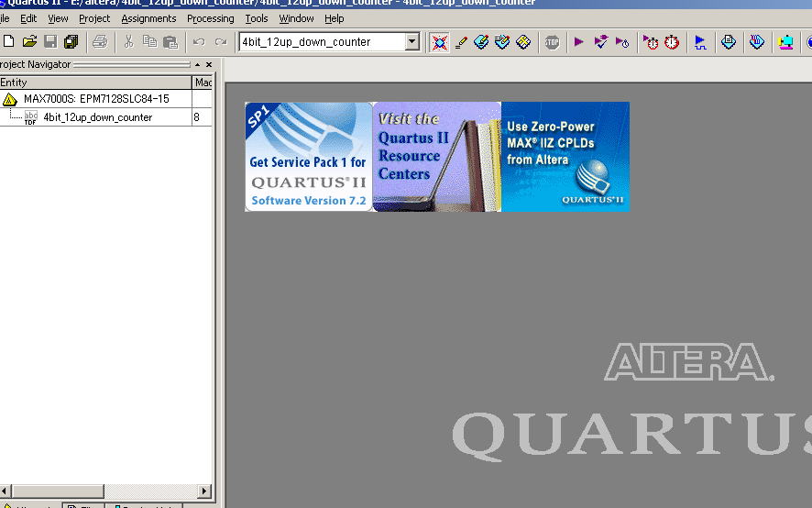The width and height of the screenshot is (812, 508).
Task: Click the Entity column header
Action: [x=95, y=83]
